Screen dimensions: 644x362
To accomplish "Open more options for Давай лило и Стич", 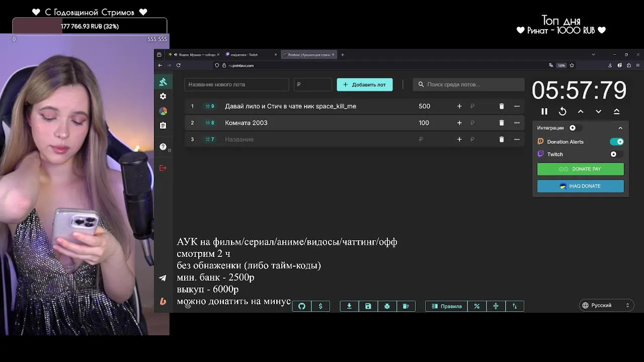I will (x=517, y=106).
